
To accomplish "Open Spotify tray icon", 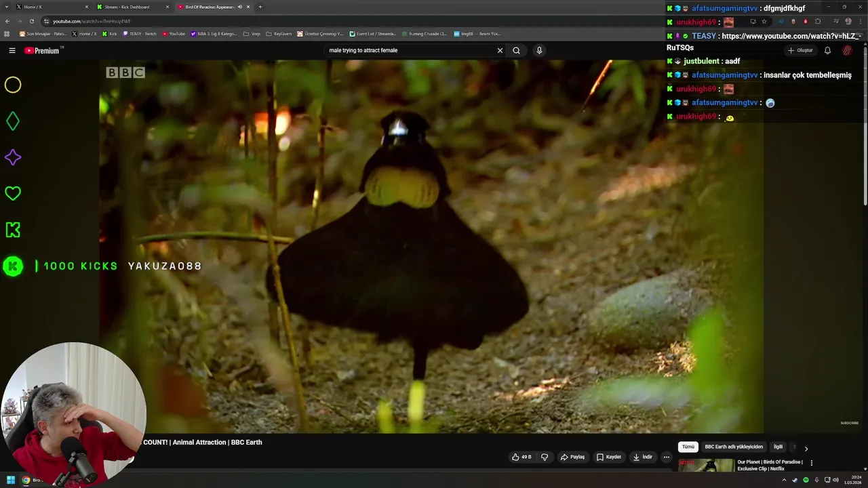I will 806,480.
